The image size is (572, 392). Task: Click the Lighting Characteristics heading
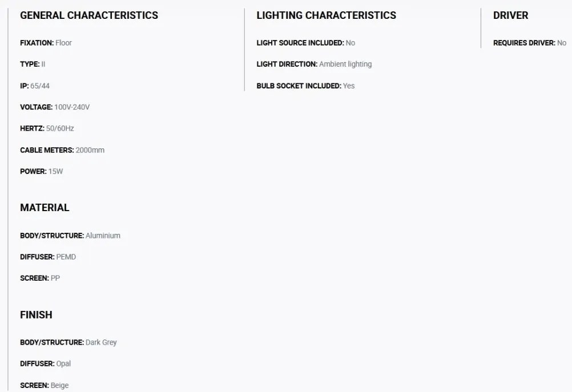[x=326, y=15]
